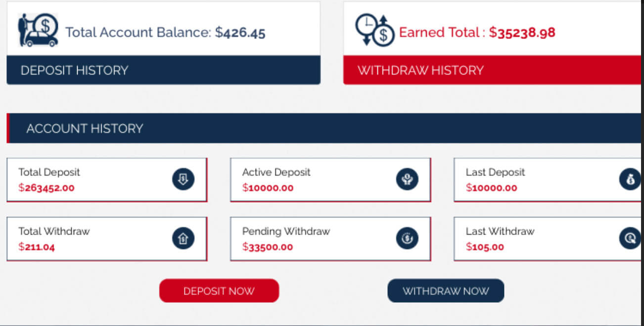
Task: Click the Total Withdraw up-arrow icon
Action: click(x=183, y=239)
